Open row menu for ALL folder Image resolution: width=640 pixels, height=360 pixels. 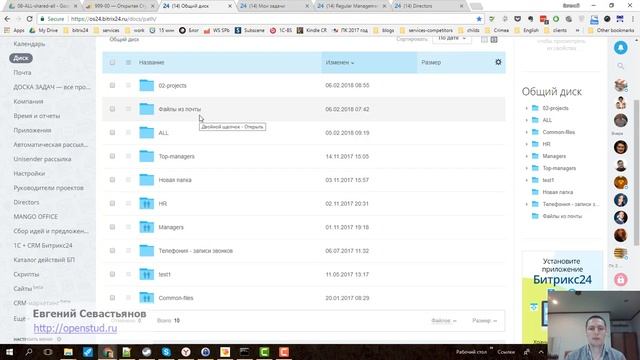pos(128,133)
